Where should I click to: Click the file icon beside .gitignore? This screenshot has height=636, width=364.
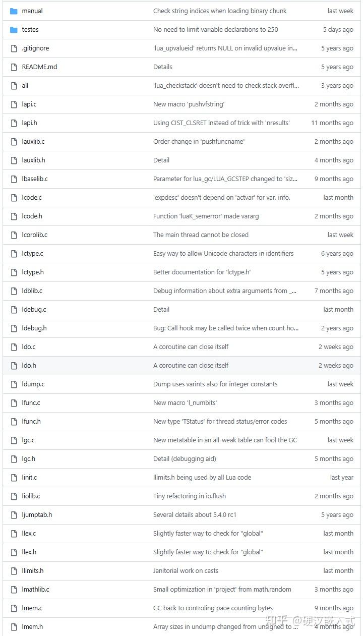pos(14,48)
